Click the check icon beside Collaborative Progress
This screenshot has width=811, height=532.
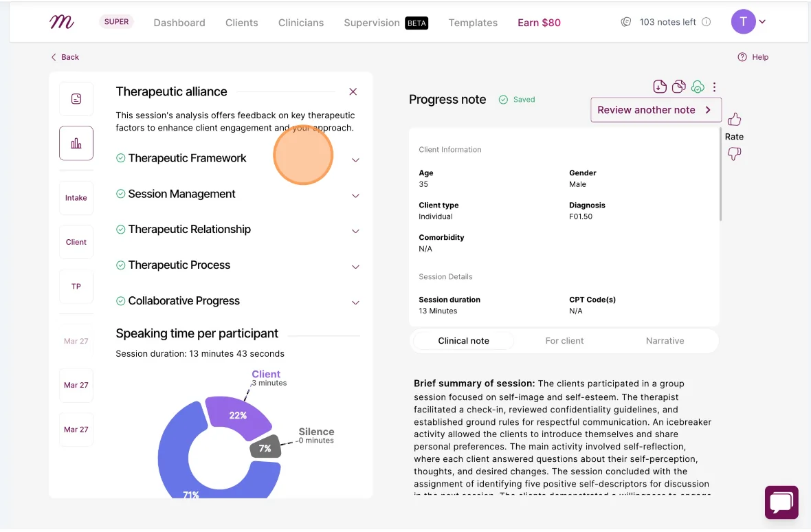click(x=120, y=301)
